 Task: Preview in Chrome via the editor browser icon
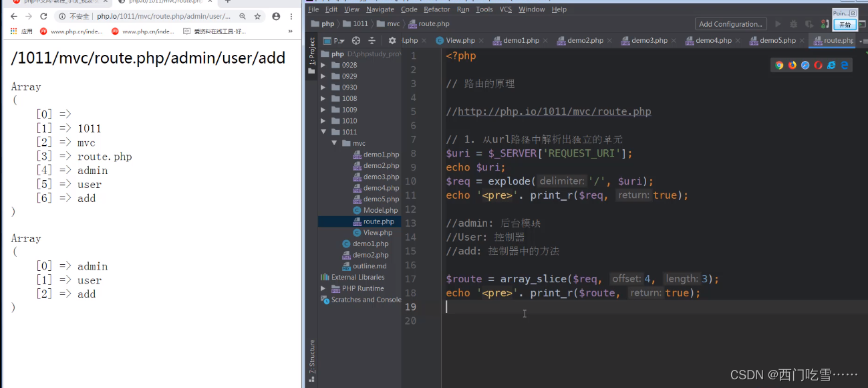(x=779, y=65)
